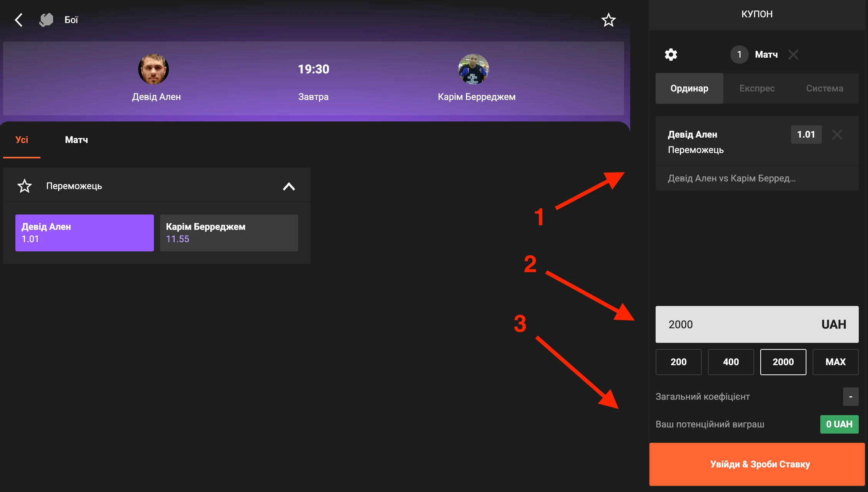Image resolution: width=868 pixels, height=492 pixels.
Task: Switch to the Матч tab
Action: point(76,140)
